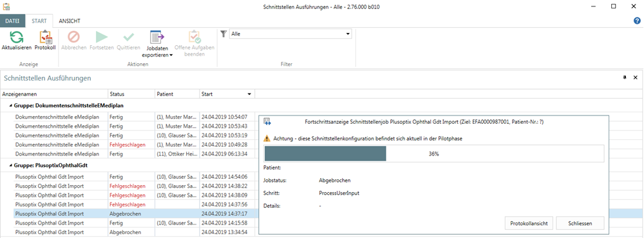This screenshot has width=644, height=238.
Task: Click the Jobdaten exportieren icon
Action: pyautogui.click(x=157, y=37)
